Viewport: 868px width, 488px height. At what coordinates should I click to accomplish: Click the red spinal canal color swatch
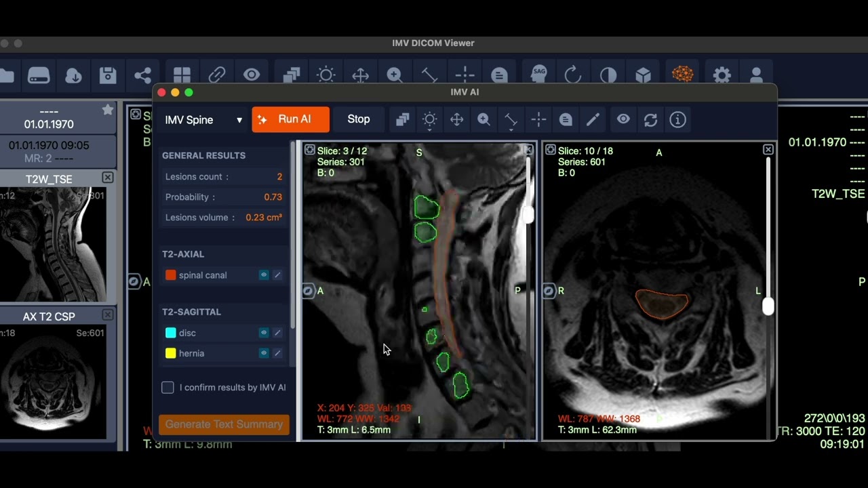(171, 275)
